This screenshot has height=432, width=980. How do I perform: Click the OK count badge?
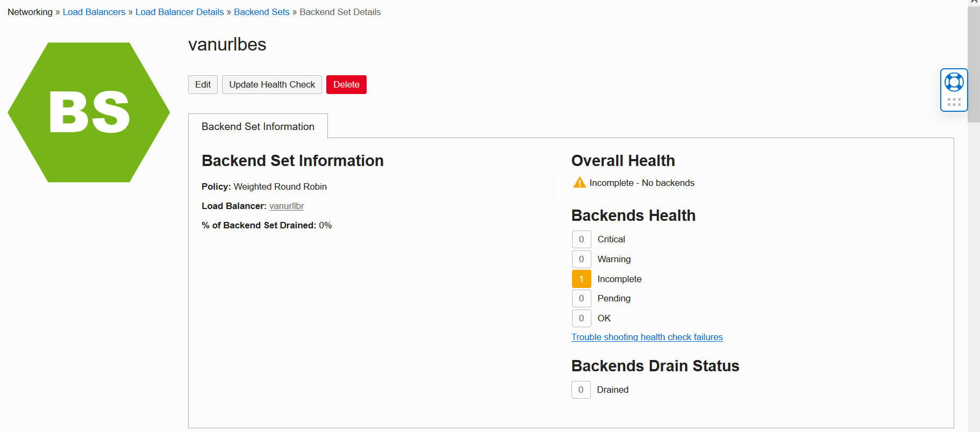tap(581, 318)
